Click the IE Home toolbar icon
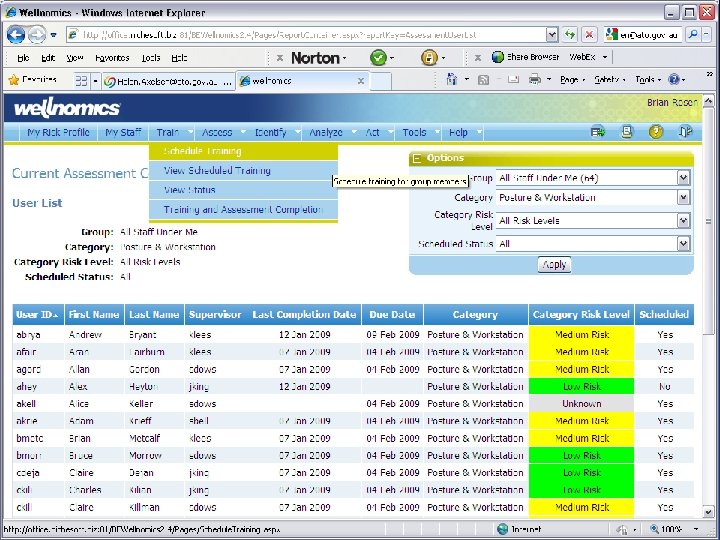Image resolution: width=720 pixels, height=540 pixels. [452, 79]
